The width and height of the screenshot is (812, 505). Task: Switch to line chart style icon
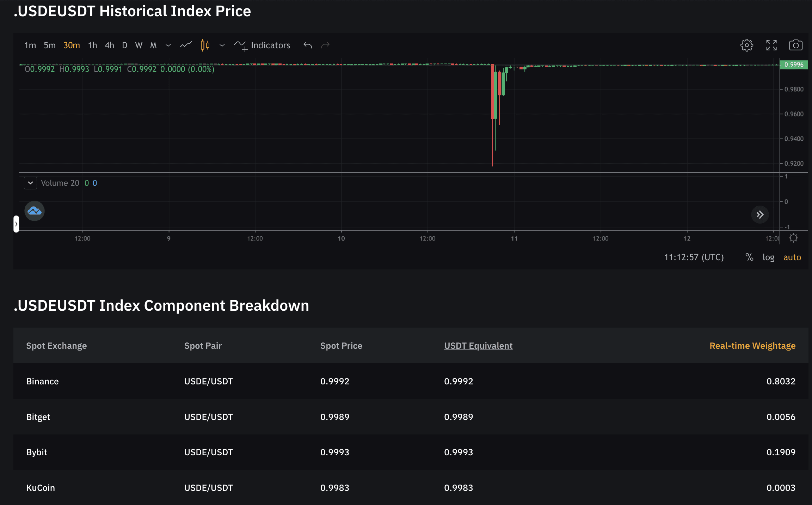186,45
